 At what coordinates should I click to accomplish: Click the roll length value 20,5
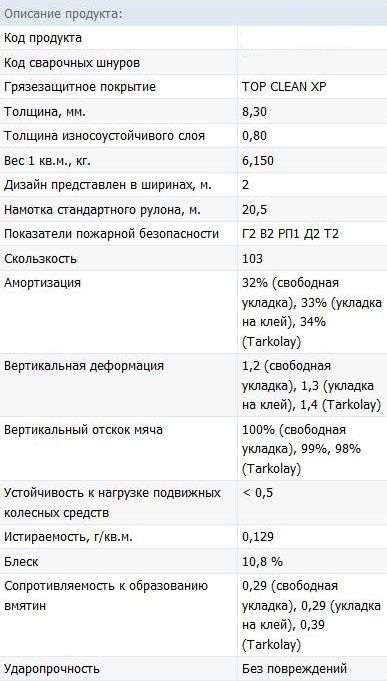tap(254, 210)
